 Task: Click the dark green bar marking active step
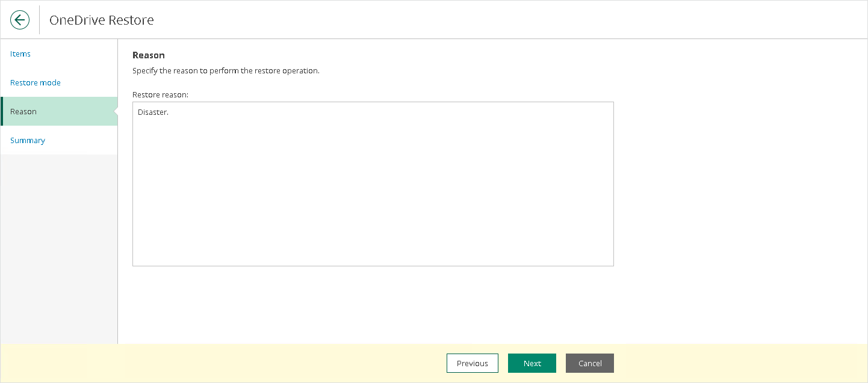[2, 112]
